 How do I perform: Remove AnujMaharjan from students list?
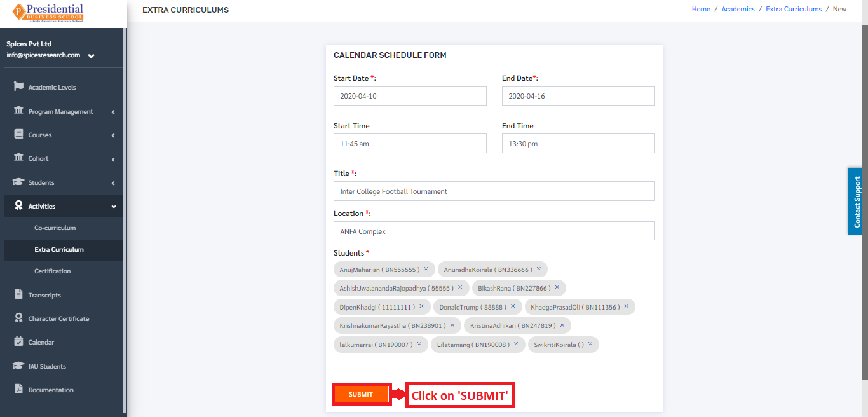426,269
